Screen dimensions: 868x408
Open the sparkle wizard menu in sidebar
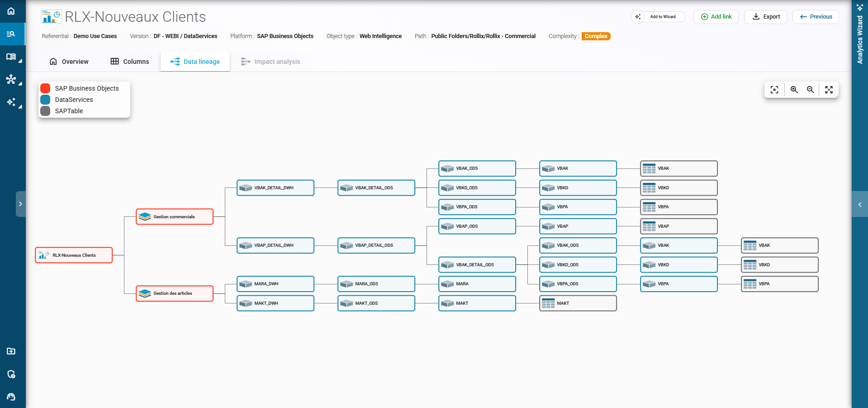point(11,102)
